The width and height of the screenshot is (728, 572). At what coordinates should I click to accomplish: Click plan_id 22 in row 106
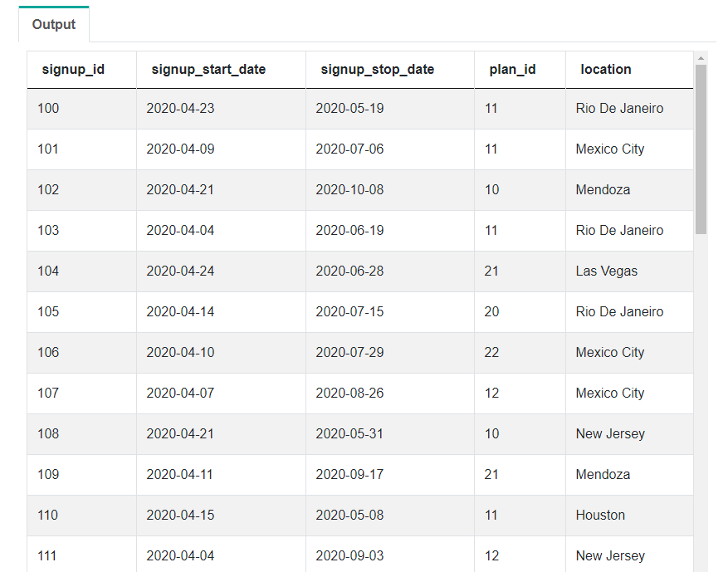click(520, 352)
